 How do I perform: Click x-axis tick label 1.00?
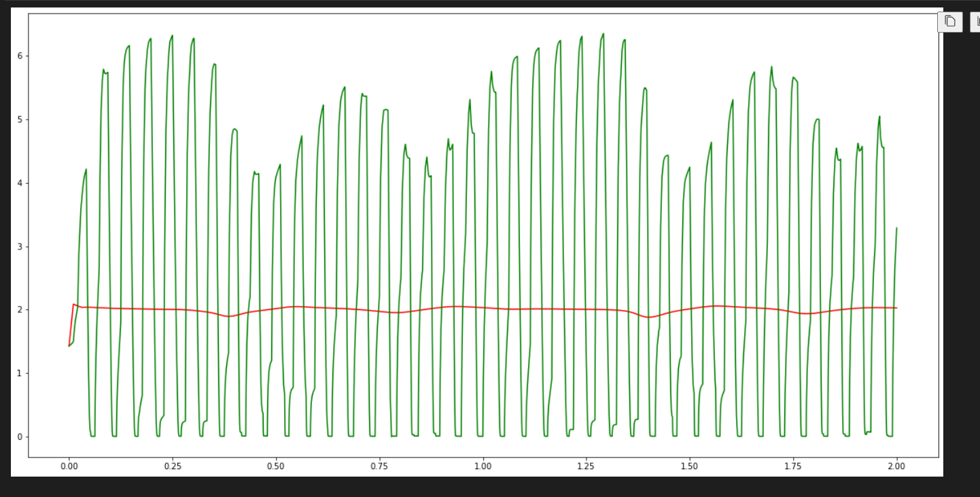pos(483,466)
